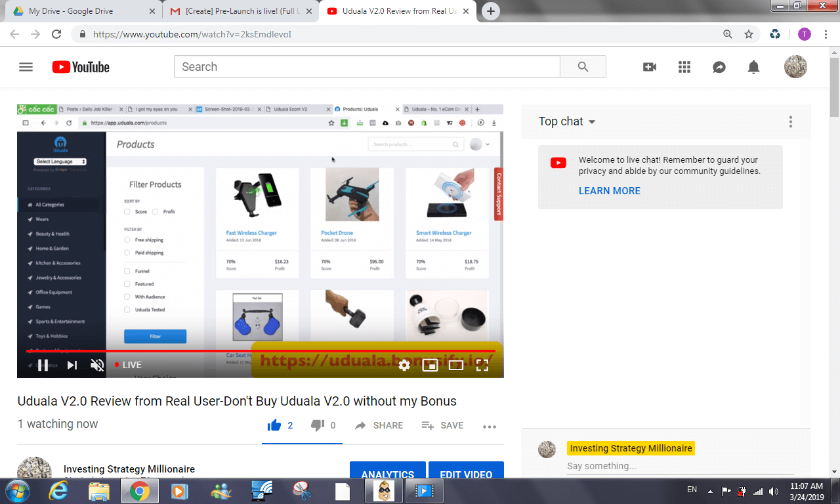Click SAVE to add to playlist

442,425
